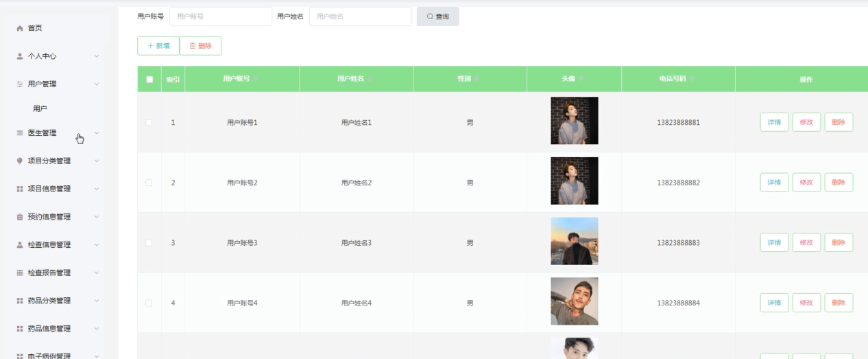The height and width of the screenshot is (359, 868).
Task: Check the checkbox for row 用户账号3
Action: tap(149, 243)
